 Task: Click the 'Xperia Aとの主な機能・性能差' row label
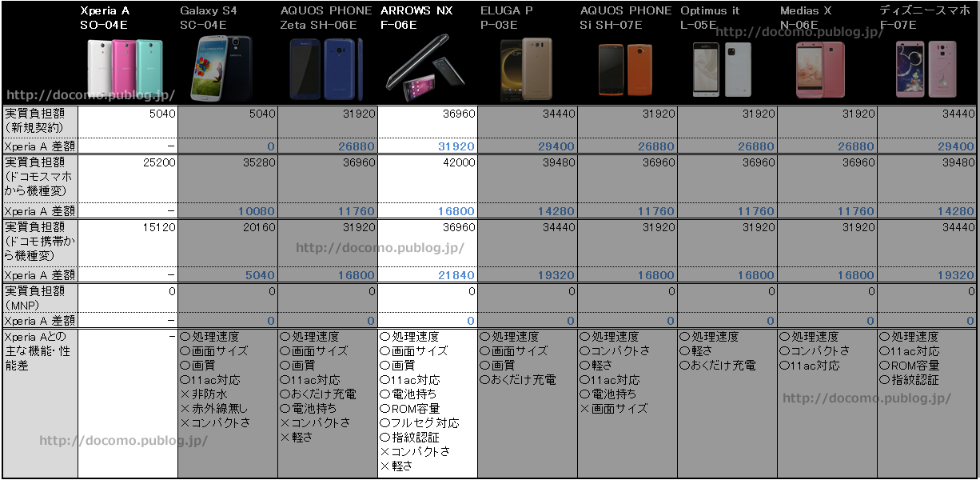click(x=39, y=403)
